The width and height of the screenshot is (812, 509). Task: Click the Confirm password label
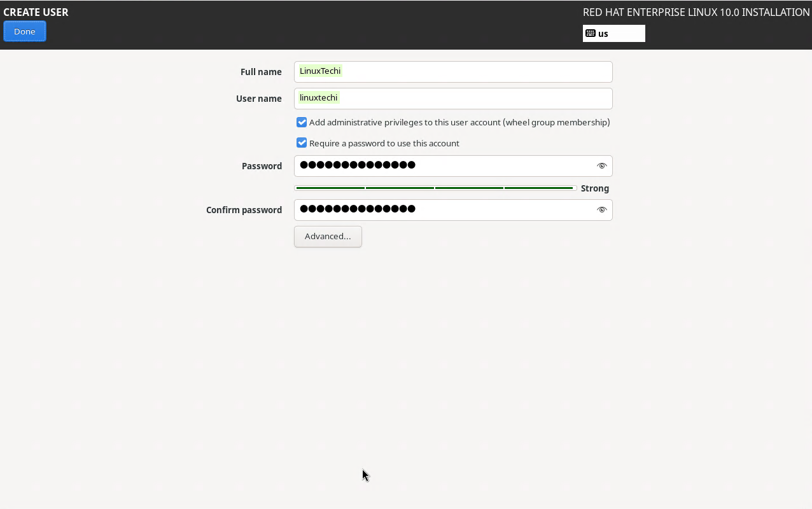coord(244,210)
